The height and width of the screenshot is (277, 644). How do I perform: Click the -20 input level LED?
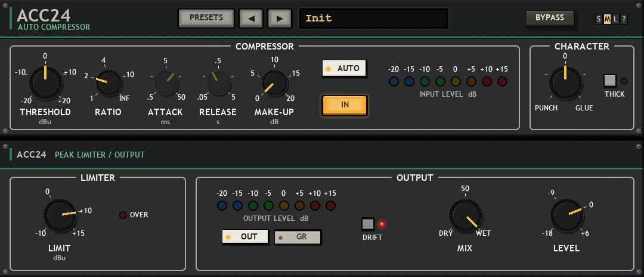[x=394, y=81]
